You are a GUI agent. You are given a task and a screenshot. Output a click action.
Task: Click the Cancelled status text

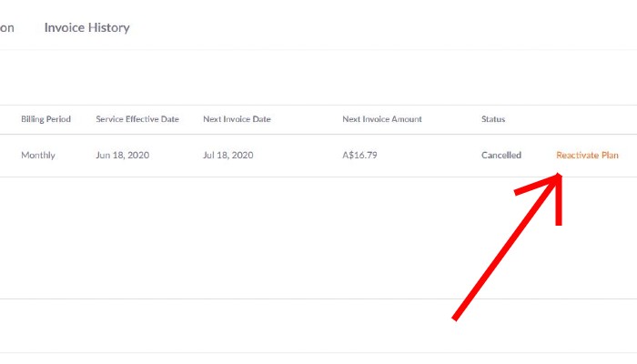coord(501,156)
